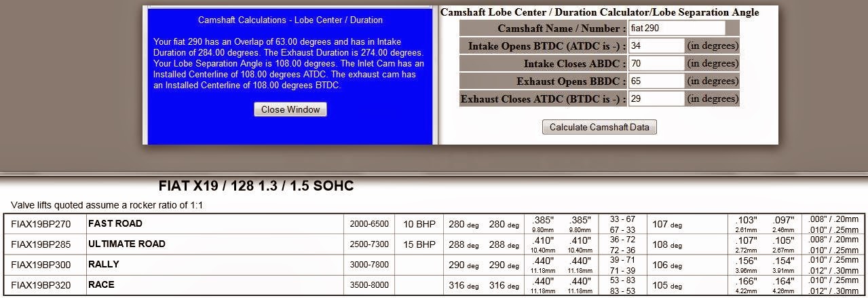
Task: Select the FIAX19BP320 part number cell
Action: click(x=45, y=284)
